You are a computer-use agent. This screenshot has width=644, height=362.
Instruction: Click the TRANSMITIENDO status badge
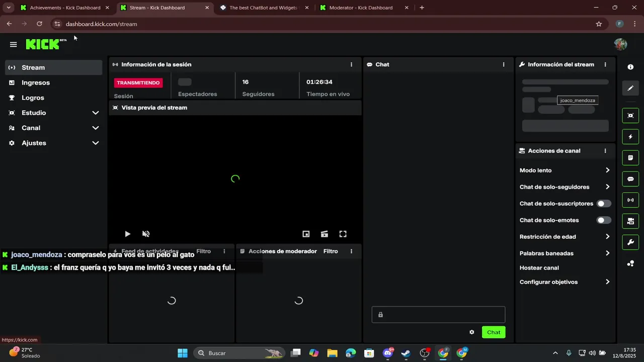(138, 83)
